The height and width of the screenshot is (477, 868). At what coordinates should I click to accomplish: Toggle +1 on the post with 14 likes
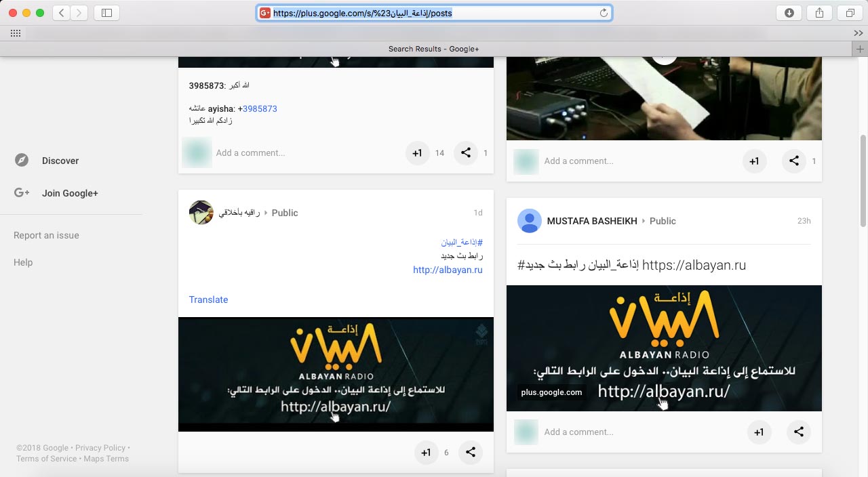click(417, 153)
